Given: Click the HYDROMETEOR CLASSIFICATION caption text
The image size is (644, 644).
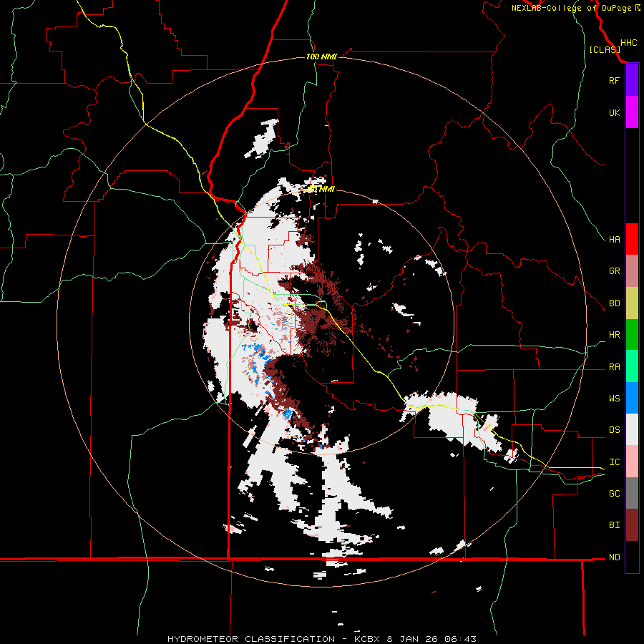Looking at the screenshot, I should (251, 639).
